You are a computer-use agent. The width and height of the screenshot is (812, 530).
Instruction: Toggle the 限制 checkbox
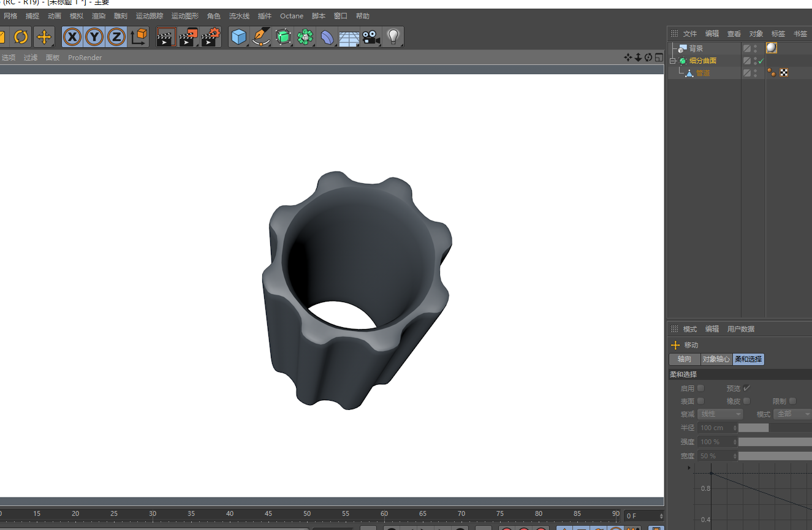tap(793, 401)
